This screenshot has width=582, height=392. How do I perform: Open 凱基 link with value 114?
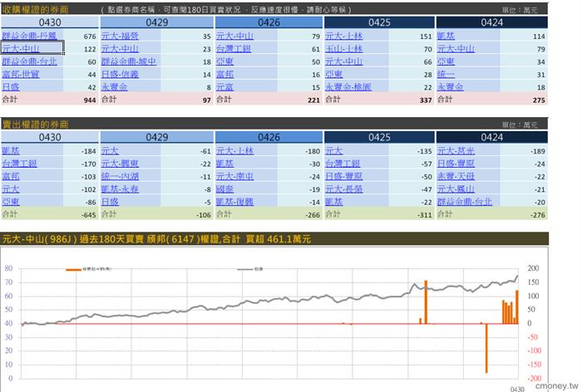446,36
